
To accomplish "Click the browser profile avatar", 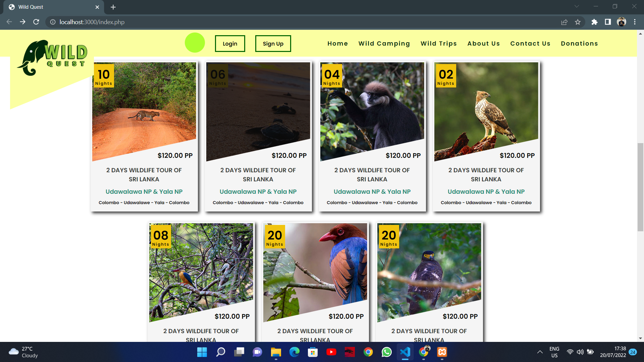I will tap(622, 22).
